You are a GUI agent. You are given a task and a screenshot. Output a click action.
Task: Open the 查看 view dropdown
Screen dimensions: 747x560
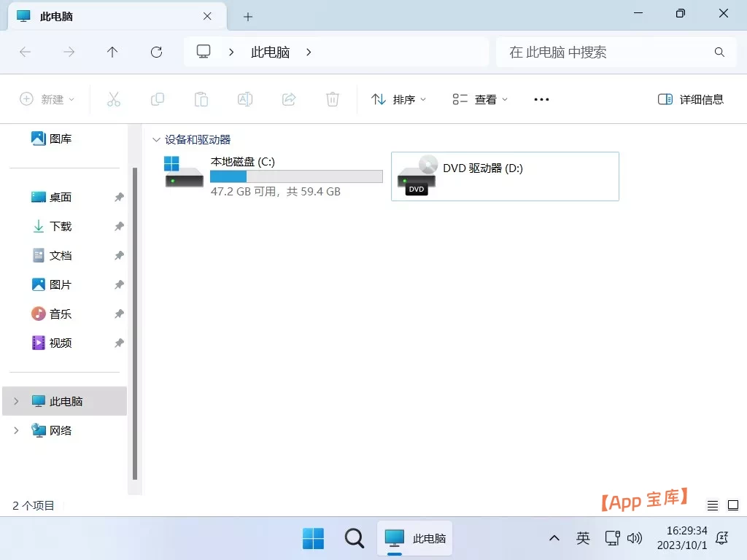click(x=479, y=99)
